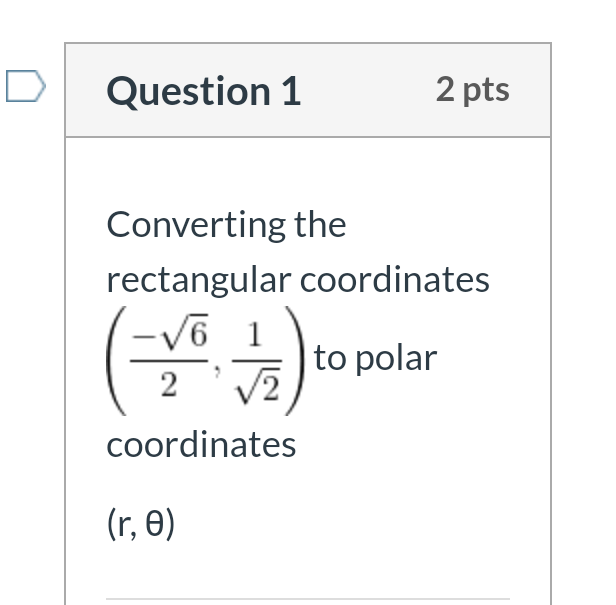Click the large closing parenthesis of the coordinates
The image size is (616, 605).
click(295, 361)
